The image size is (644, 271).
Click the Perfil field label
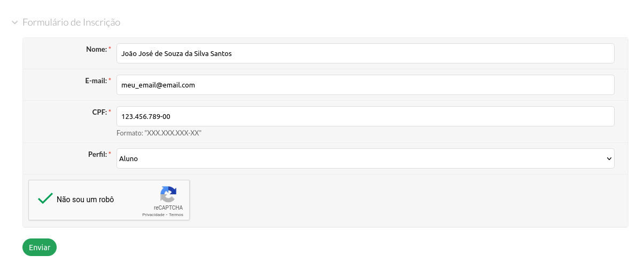[97, 154]
